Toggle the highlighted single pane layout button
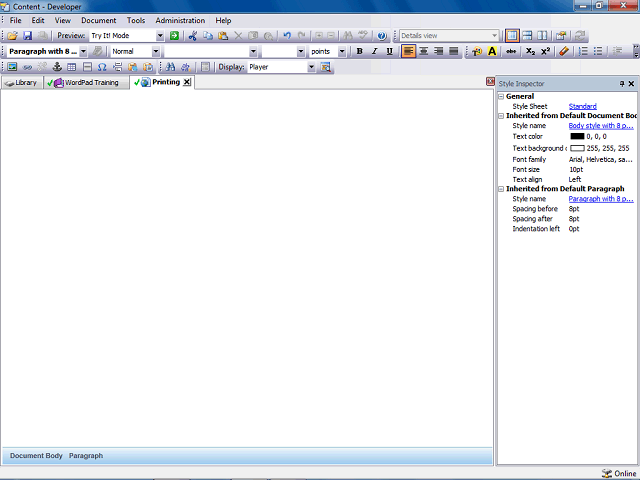The image size is (640, 480). pos(512,36)
